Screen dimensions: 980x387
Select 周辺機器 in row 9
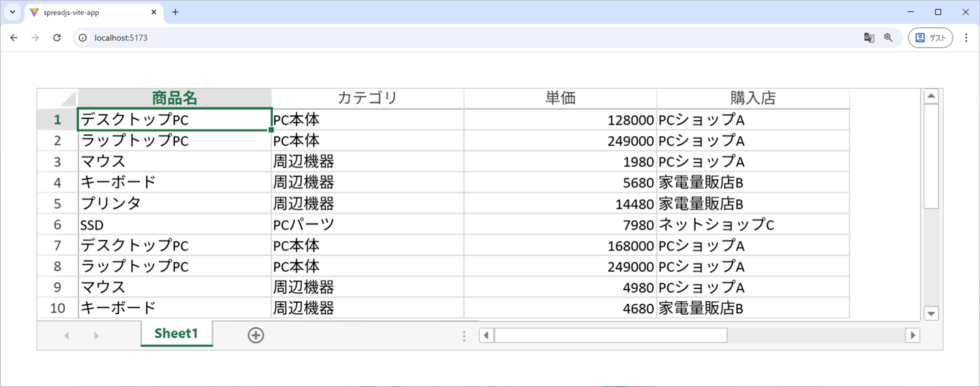point(367,287)
